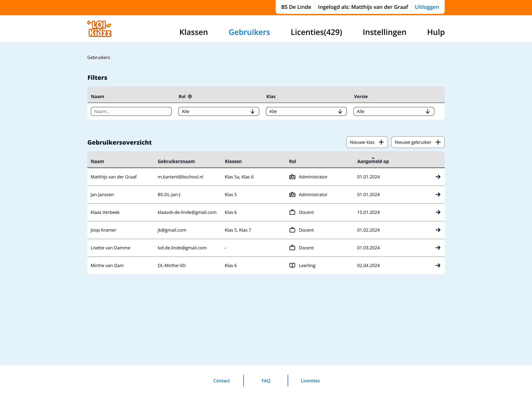Click Leerling book icon for Mirthe van Dam
532x396 pixels.
[x=292, y=265]
